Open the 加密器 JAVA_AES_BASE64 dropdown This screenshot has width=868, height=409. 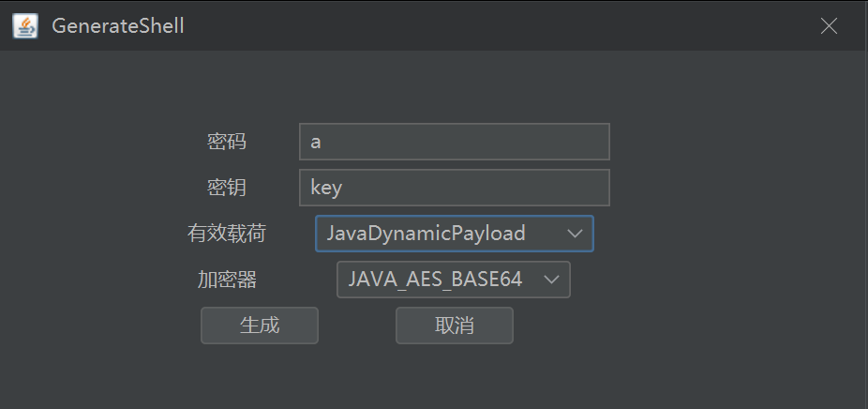(454, 280)
